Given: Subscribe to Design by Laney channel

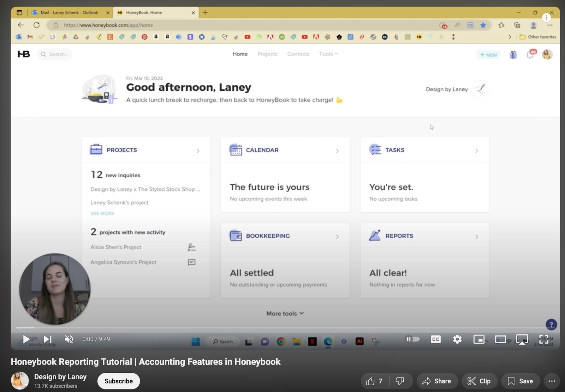Looking at the screenshot, I should point(119,381).
